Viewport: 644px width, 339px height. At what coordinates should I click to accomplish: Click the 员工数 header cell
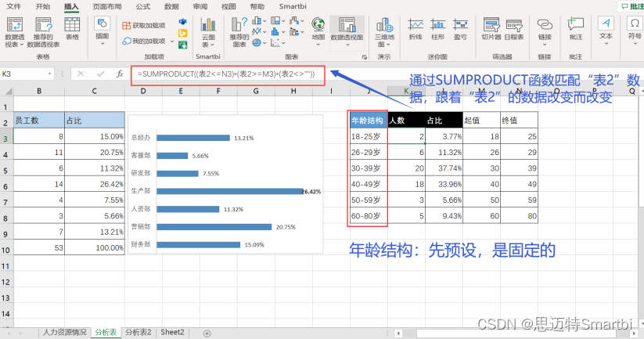pos(39,120)
